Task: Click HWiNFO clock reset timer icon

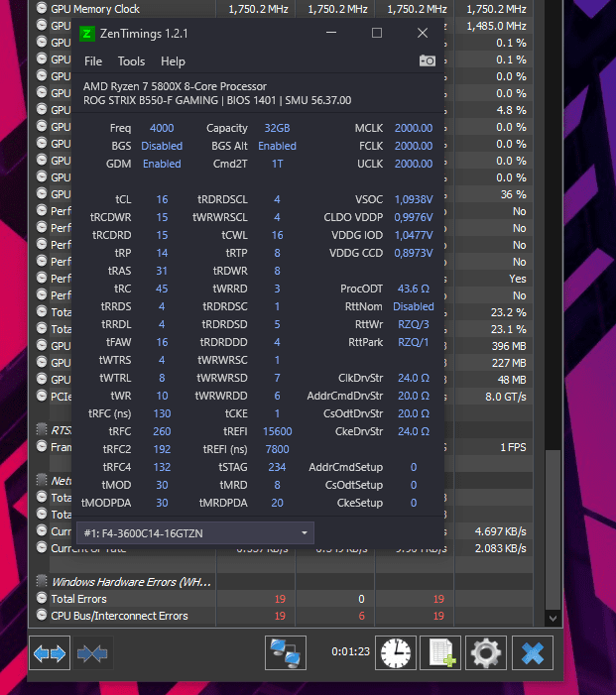Action: point(396,653)
